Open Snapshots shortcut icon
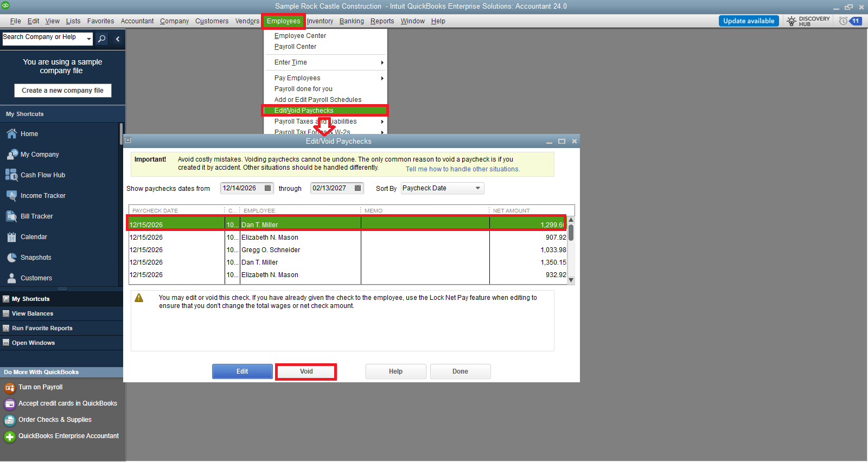 coord(11,258)
